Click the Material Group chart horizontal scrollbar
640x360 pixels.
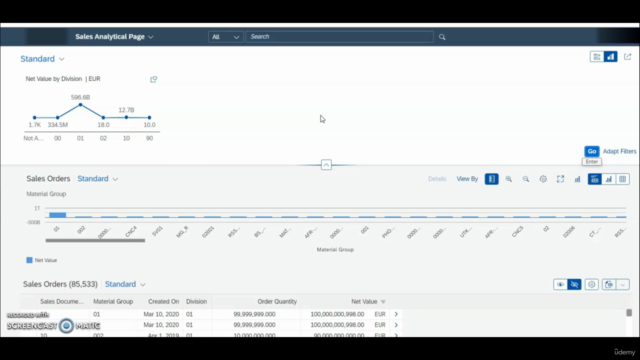(95, 240)
